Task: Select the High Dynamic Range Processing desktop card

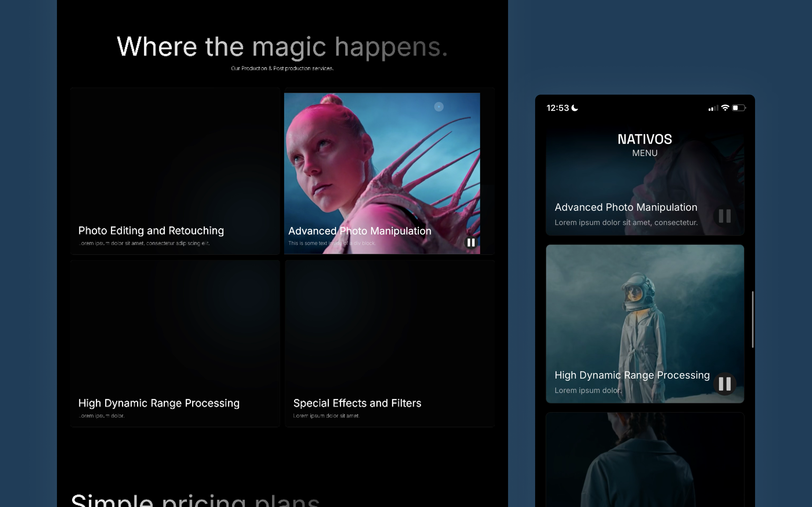Action: (175, 343)
